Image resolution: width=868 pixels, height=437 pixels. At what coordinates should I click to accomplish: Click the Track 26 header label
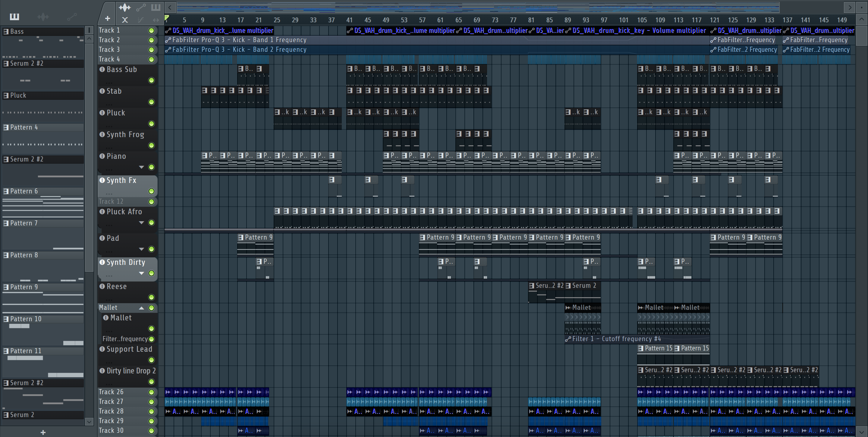111,392
